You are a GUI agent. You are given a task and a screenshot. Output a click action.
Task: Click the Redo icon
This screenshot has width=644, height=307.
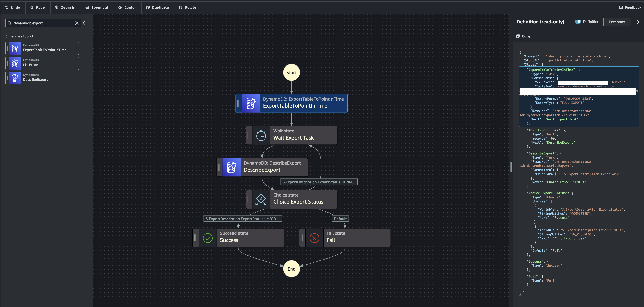click(37, 7)
